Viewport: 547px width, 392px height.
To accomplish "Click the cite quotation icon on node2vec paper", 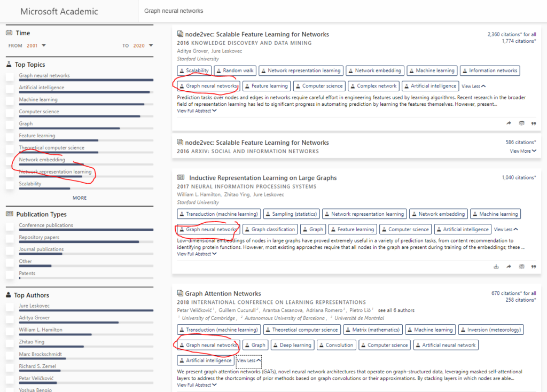I will click(x=534, y=123).
